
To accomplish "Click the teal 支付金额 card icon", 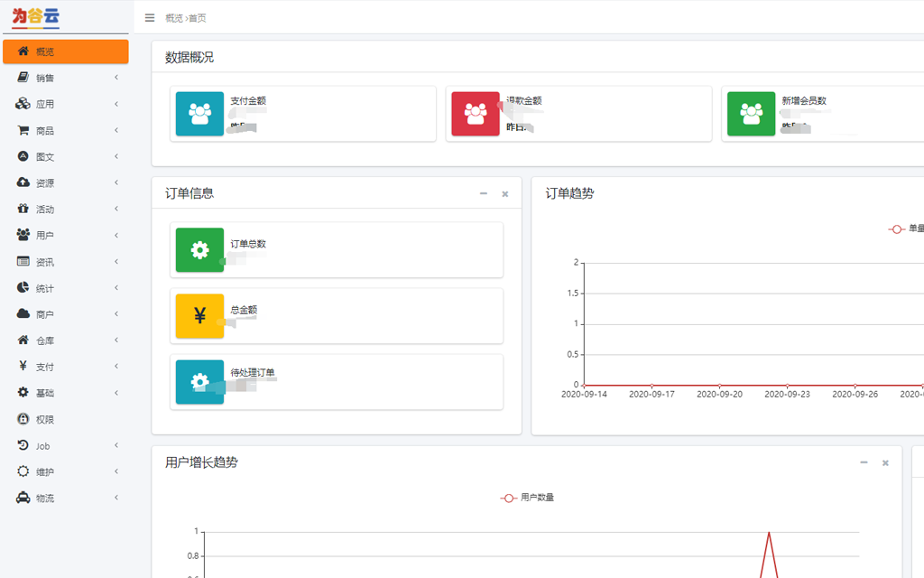I will (199, 114).
